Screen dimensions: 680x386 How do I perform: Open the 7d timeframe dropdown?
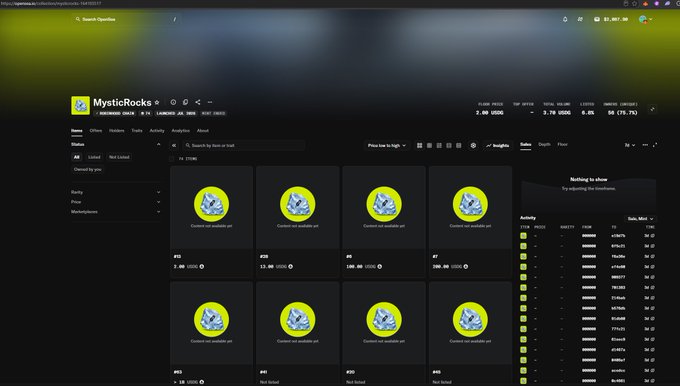click(630, 145)
